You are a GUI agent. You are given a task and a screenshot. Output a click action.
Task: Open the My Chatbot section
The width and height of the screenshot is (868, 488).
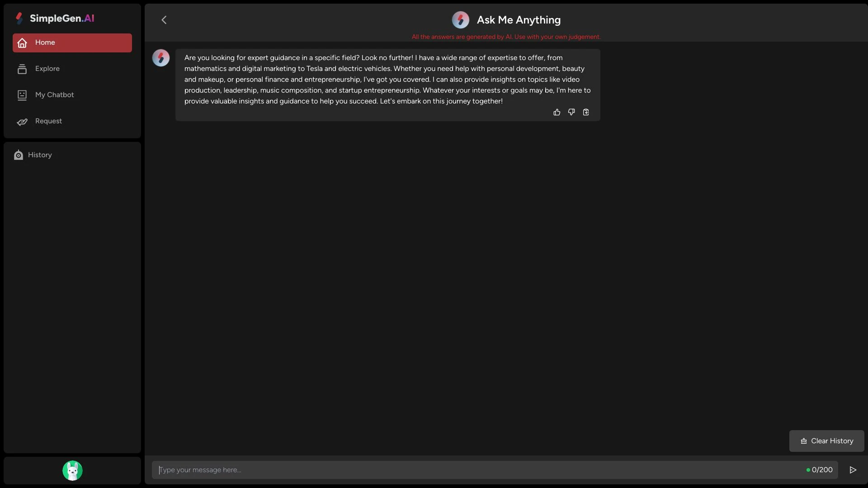(55, 95)
